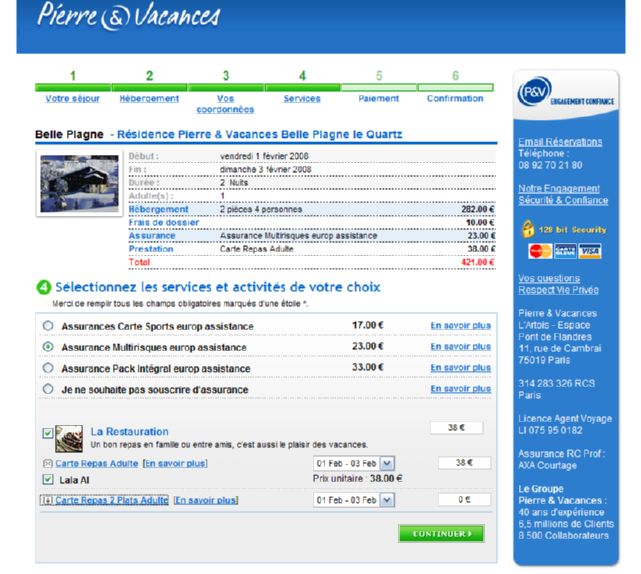Toggle the Lala Al checkbox
This screenshot has height=574, width=641.
(48, 479)
